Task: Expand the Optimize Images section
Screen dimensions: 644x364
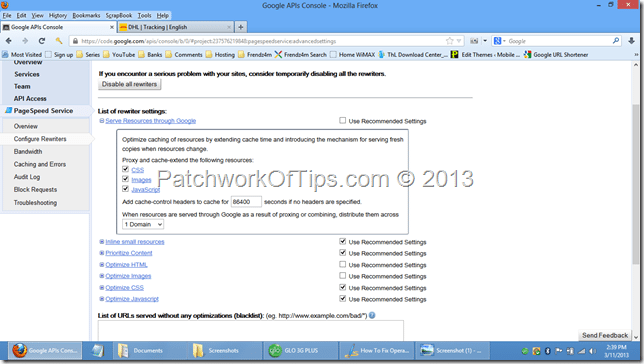Action: (102, 276)
